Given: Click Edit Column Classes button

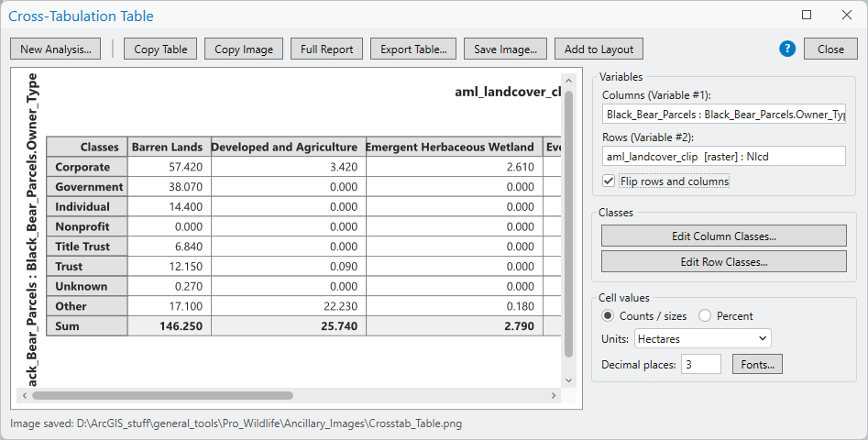Looking at the screenshot, I should pyautogui.click(x=724, y=236).
